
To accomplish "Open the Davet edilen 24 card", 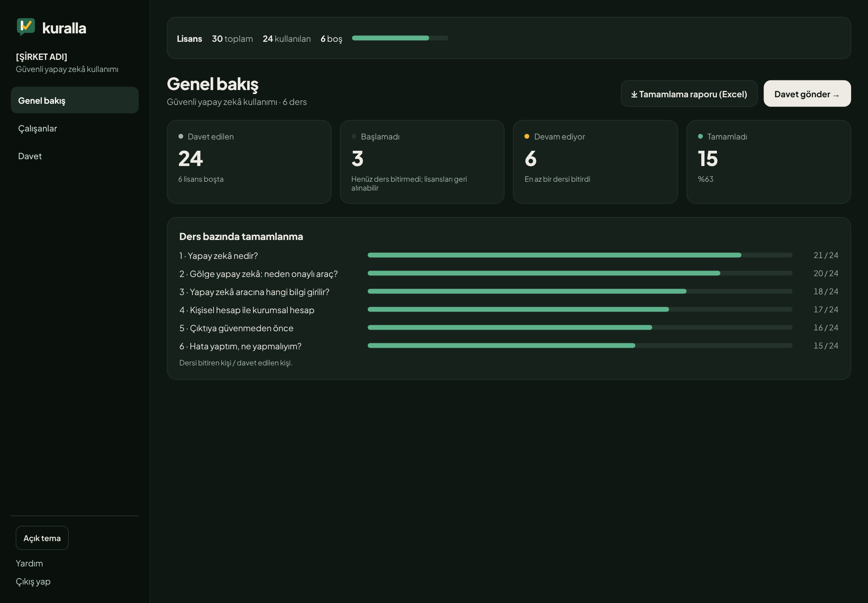I will (249, 162).
